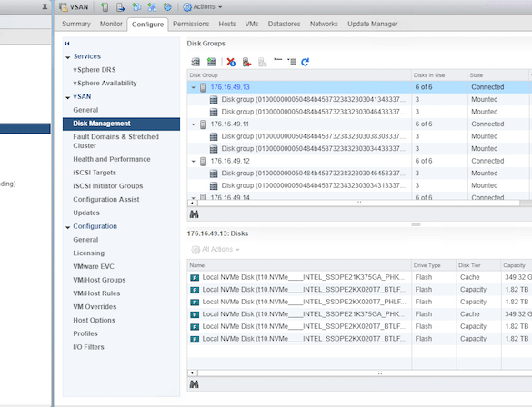Sort disks by Disk Tier column header
532x407 pixels.
click(478, 265)
